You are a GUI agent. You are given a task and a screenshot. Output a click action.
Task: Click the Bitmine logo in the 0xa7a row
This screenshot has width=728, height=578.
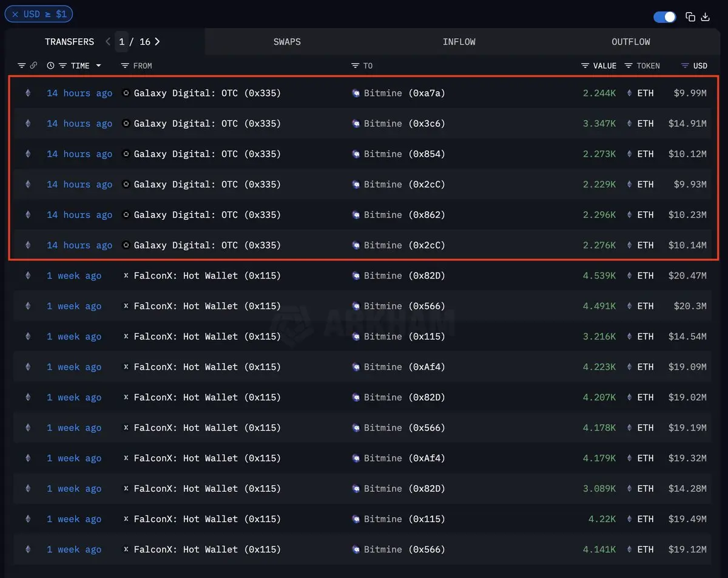coord(356,93)
